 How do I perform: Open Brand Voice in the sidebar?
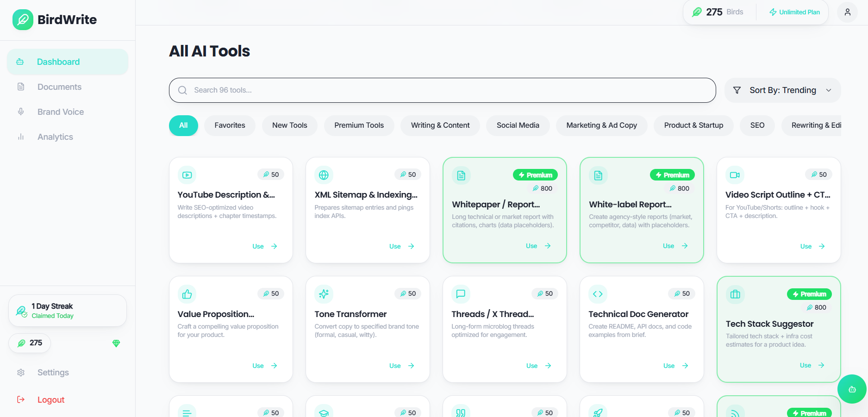(x=68, y=112)
